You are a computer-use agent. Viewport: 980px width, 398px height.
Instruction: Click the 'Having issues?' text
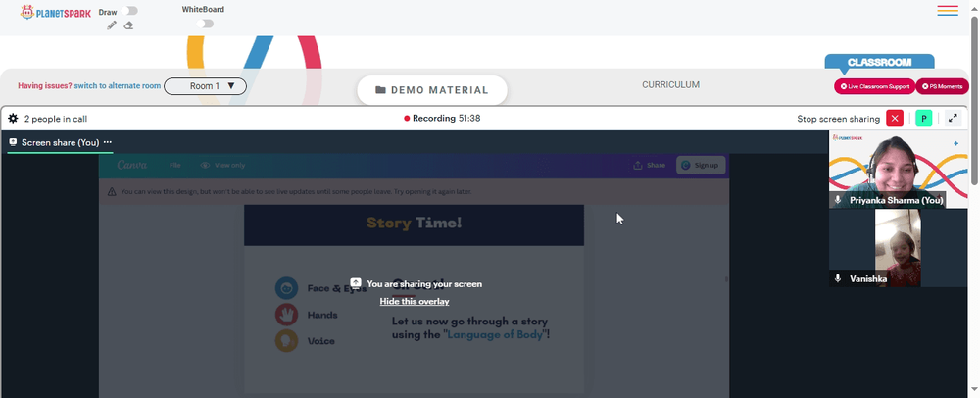45,86
